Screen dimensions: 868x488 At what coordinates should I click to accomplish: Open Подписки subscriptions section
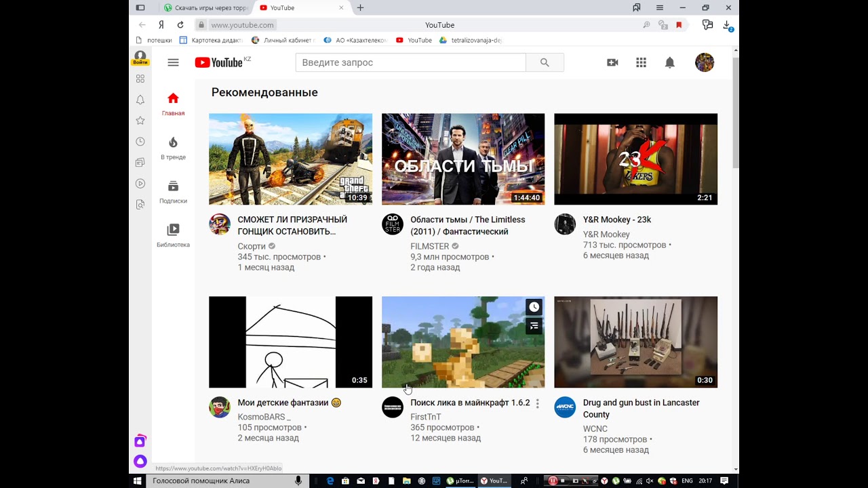[173, 192]
